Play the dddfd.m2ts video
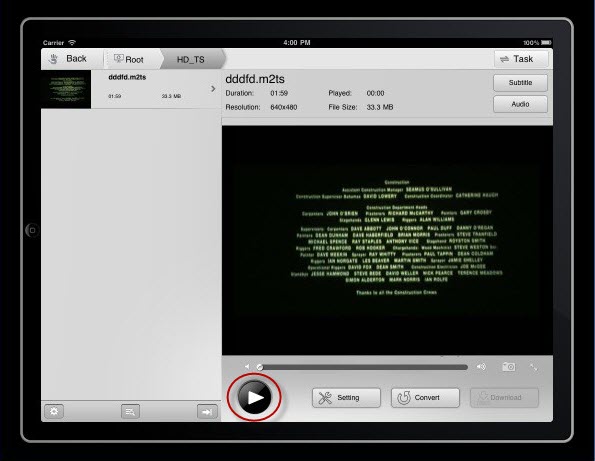Viewport: 595px width, 461px height. pyautogui.click(x=254, y=397)
